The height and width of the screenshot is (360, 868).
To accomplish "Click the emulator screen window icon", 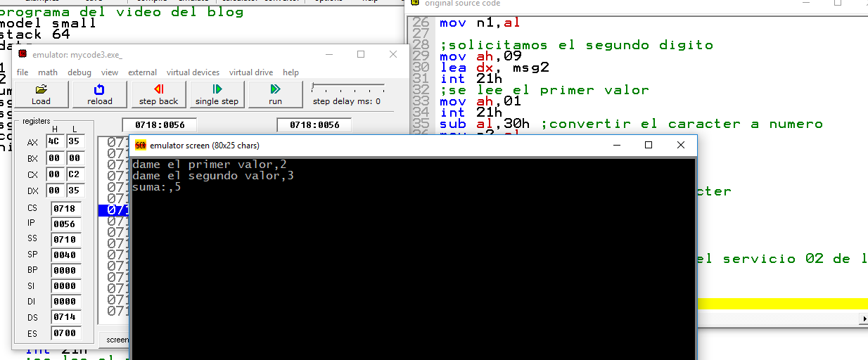I will point(141,146).
